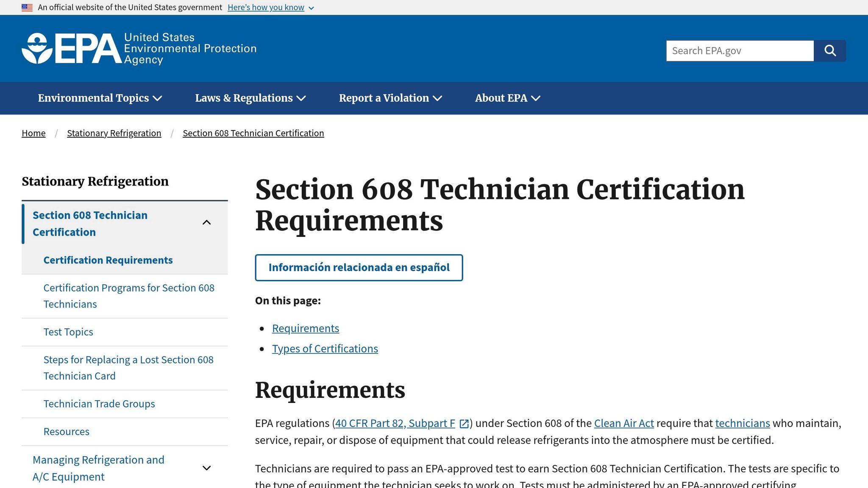Open Clean Air Act link

624,423
